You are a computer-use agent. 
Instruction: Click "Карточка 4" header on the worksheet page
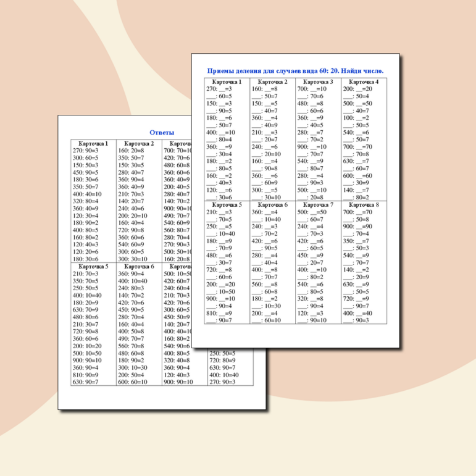[x=364, y=81]
